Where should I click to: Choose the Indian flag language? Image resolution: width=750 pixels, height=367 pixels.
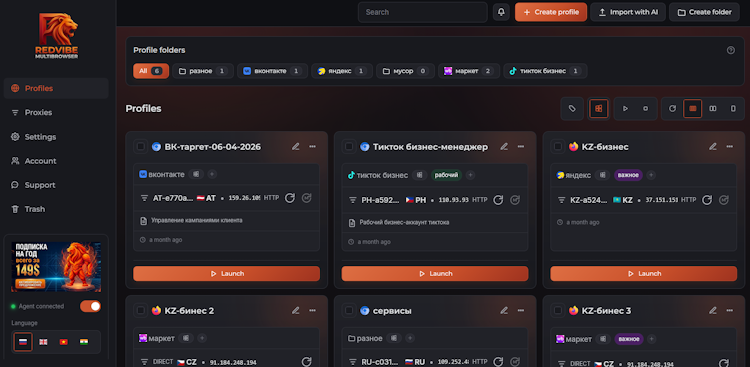coord(84,342)
